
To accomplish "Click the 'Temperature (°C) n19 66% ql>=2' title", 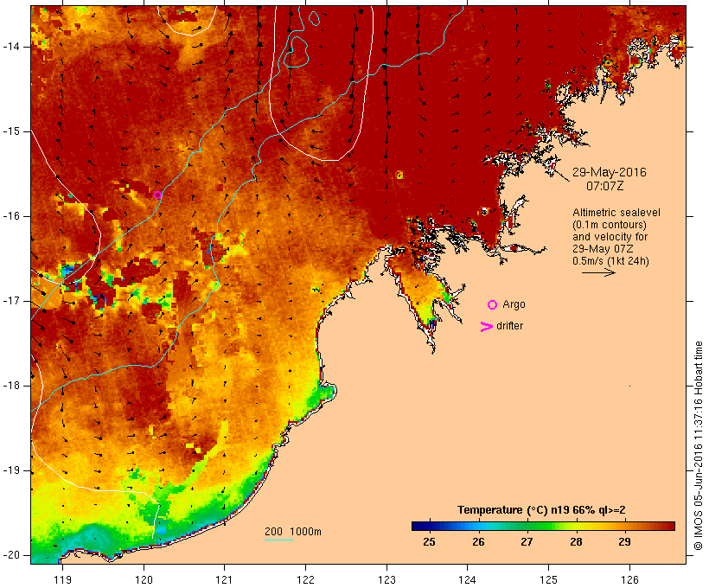I will pos(541,510).
